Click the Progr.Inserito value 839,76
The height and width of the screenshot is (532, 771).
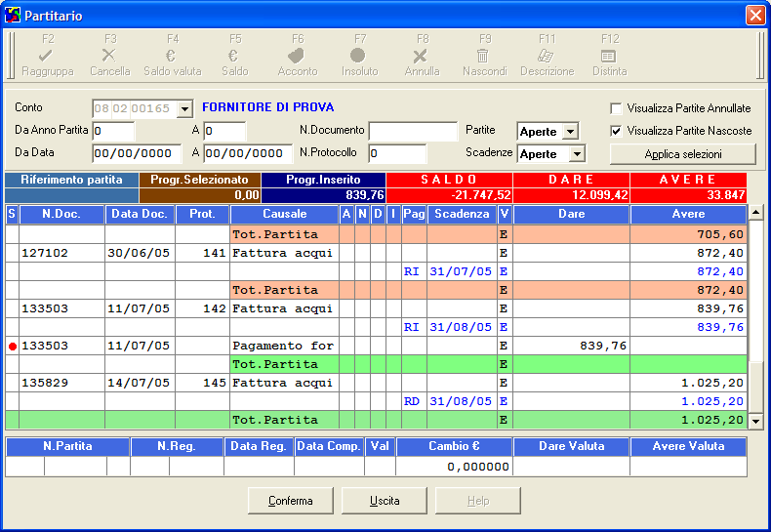click(x=323, y=195)
